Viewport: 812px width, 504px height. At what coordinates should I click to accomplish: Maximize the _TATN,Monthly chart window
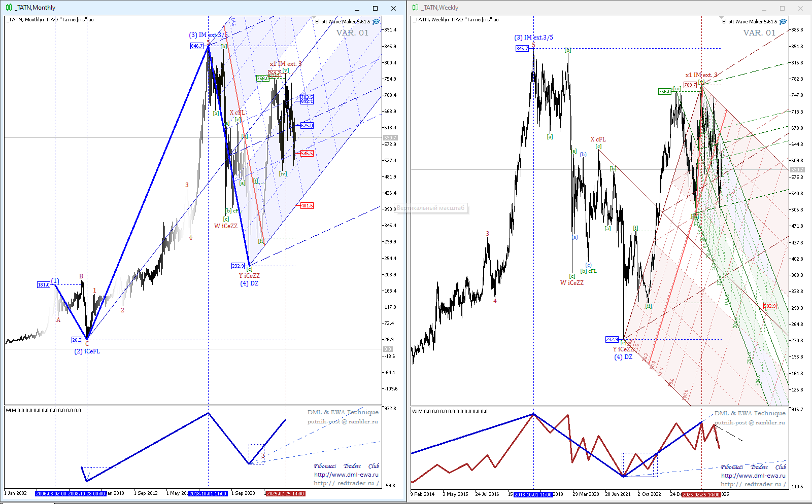(x=375, y=8)
